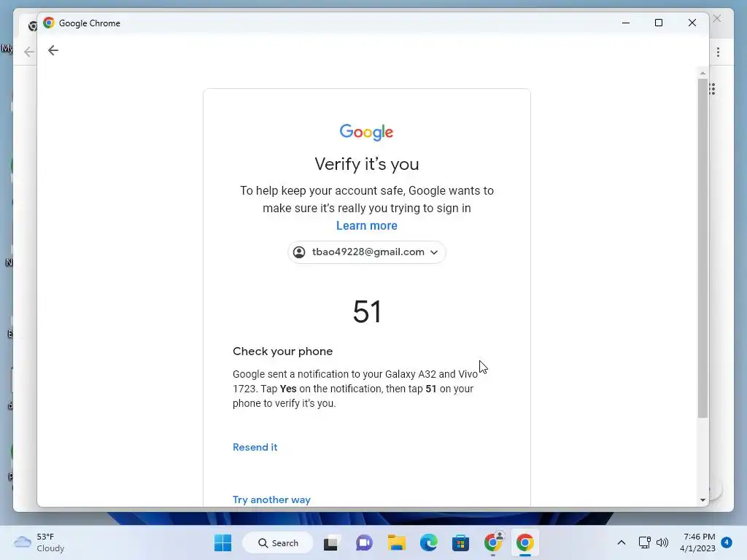Launch the Chat app from taskbar
The height and width of the screenshot is (560, 747).
364,542
